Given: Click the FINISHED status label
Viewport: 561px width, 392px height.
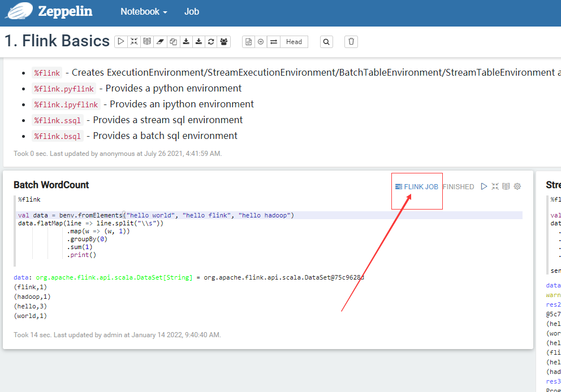Looking at the screenshot, I should point(458,186).
